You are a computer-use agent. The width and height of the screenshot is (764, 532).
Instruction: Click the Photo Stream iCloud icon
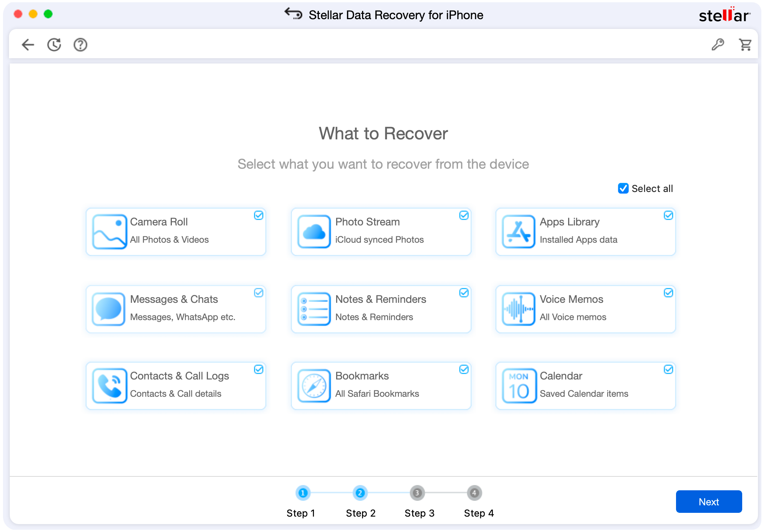click(x=314, y=231)
